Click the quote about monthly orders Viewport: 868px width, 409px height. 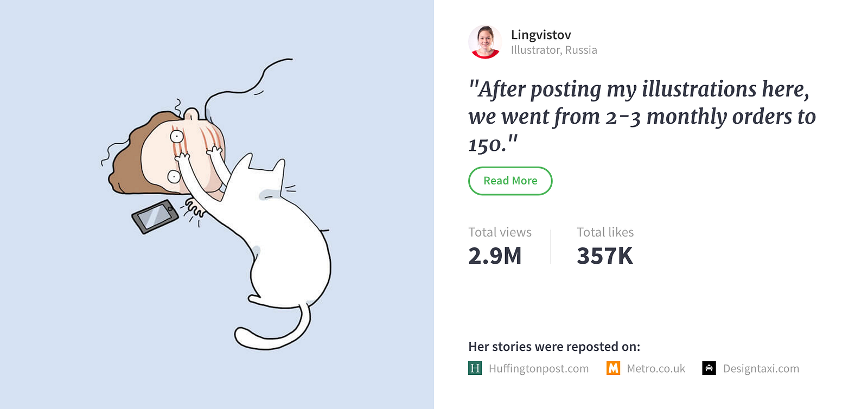point(642,117)
